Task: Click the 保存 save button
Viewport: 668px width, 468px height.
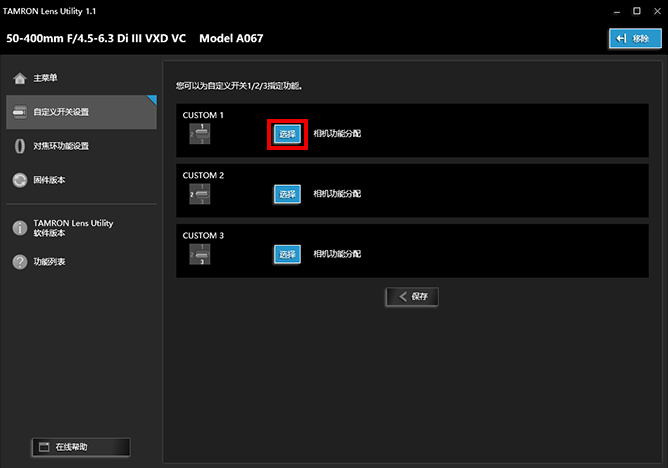Action: pos(412,296)
